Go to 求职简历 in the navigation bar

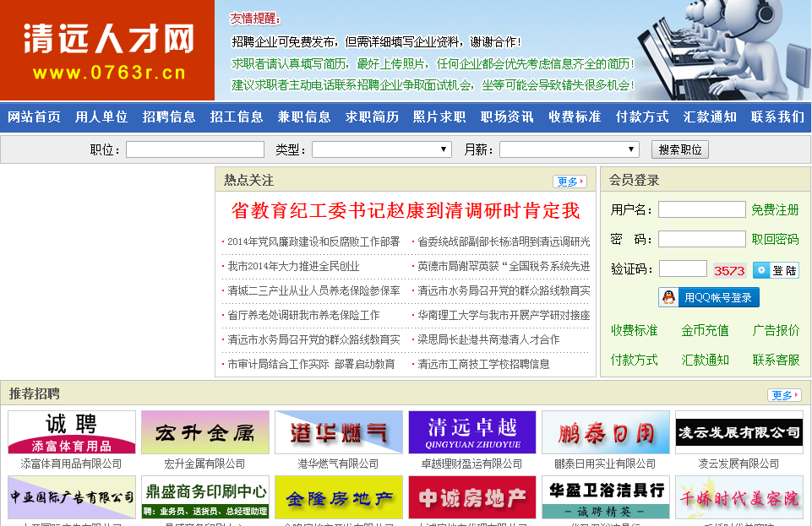(x=372, y=117)
